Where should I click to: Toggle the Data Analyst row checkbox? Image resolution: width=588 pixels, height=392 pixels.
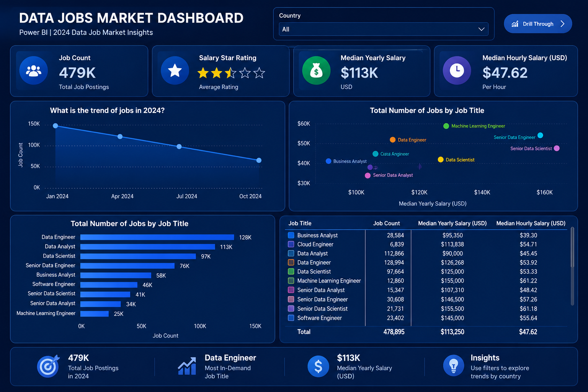pos(291,253)
